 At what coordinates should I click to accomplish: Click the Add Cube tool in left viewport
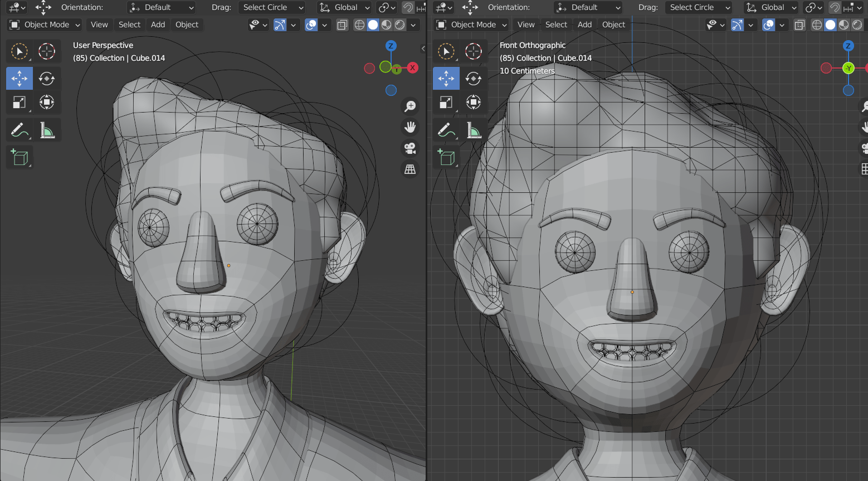[19, 157]
